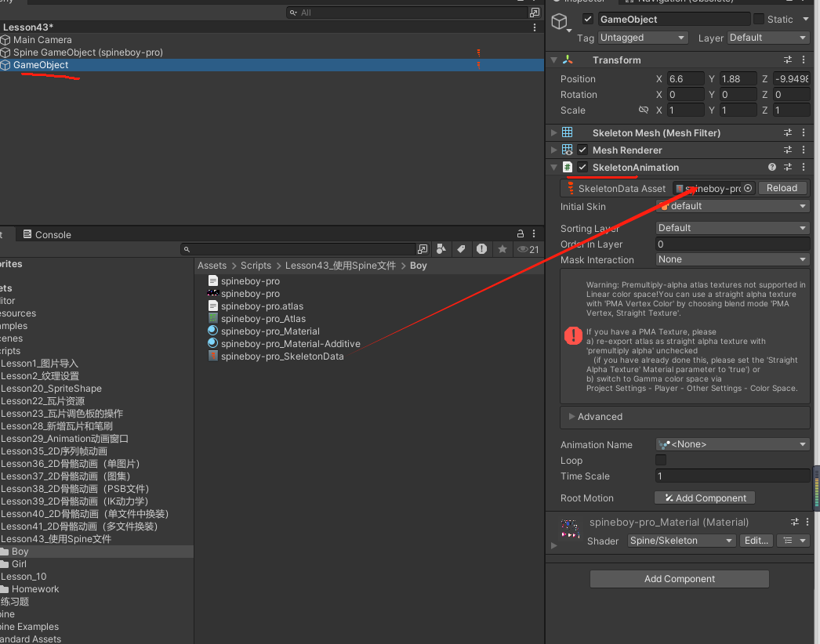The height and width of the screenshot is (644, 820).
Task: Select Spine GameObject (spineboy-pro) in Hierarchy
Action: click(88, 52)
